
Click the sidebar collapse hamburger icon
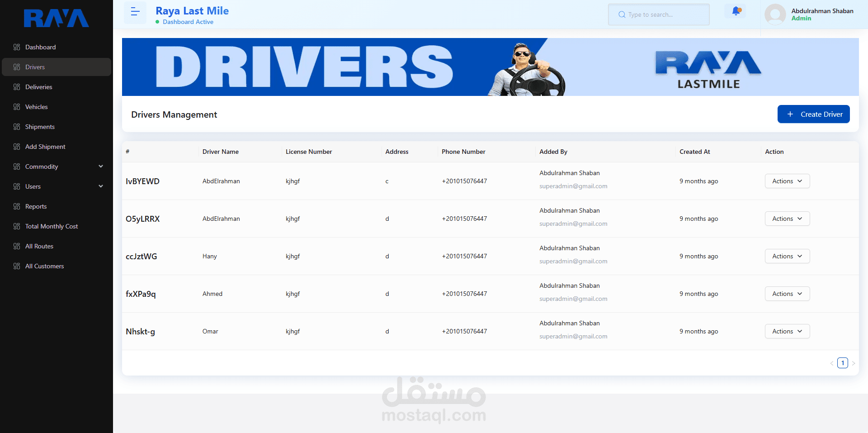[135, 13]
